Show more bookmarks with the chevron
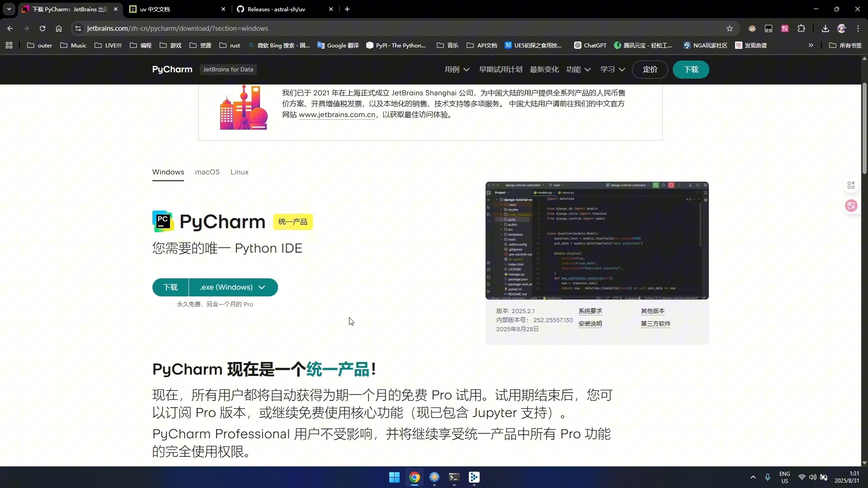The height and width of the screenshot is (488, 868). coord(811,45)
